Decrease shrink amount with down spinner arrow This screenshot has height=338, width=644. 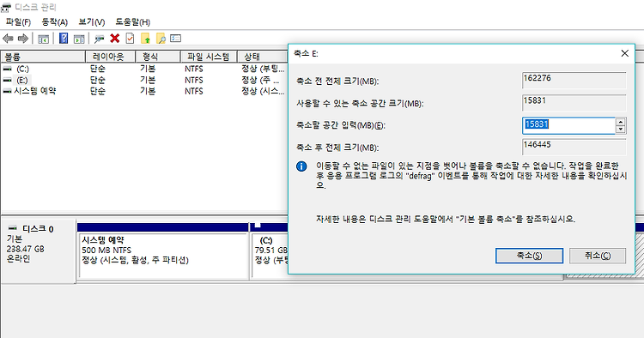(x=621, y=130)
